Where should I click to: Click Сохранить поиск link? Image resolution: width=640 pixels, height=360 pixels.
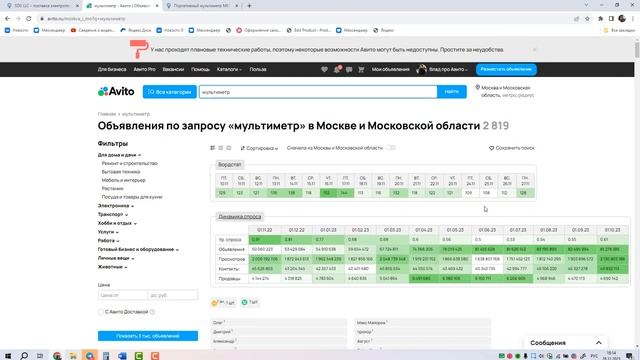[x=512, y=148]
